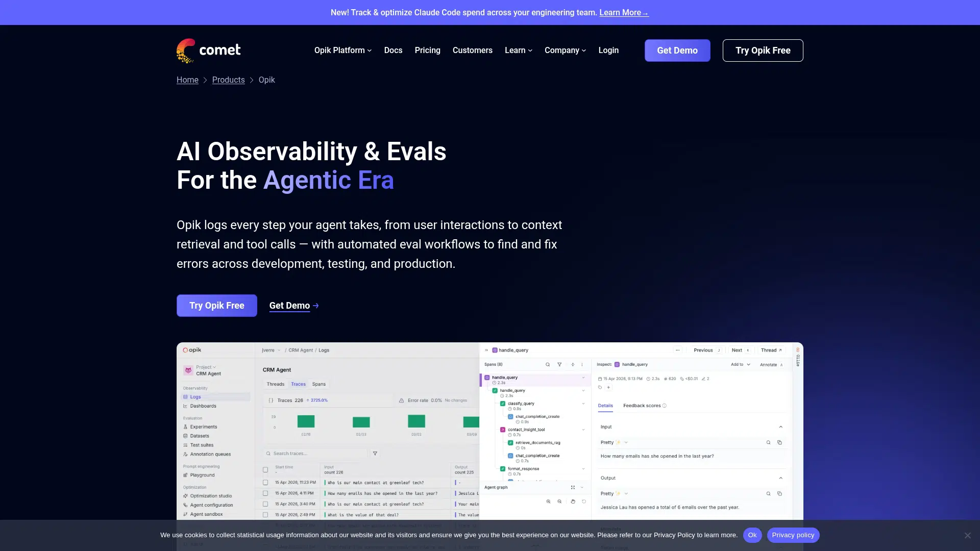Viewport: 980px width, 551px height.
Task: Collapse the Input section
Action: click(x=780, y=427)
